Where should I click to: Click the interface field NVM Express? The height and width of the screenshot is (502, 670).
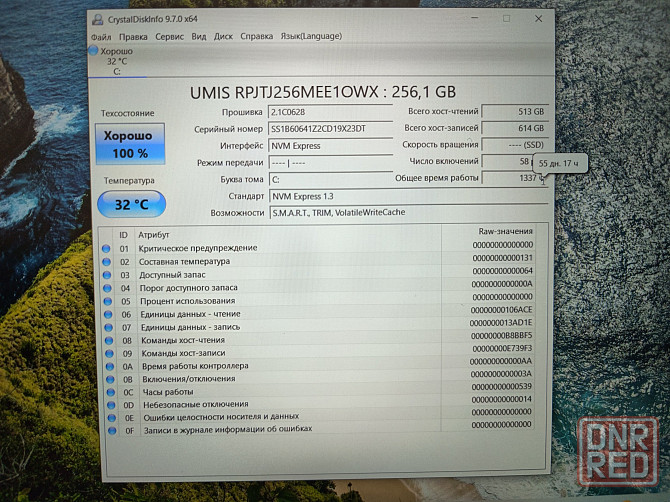pyautogui.click(x=330, y=146)
